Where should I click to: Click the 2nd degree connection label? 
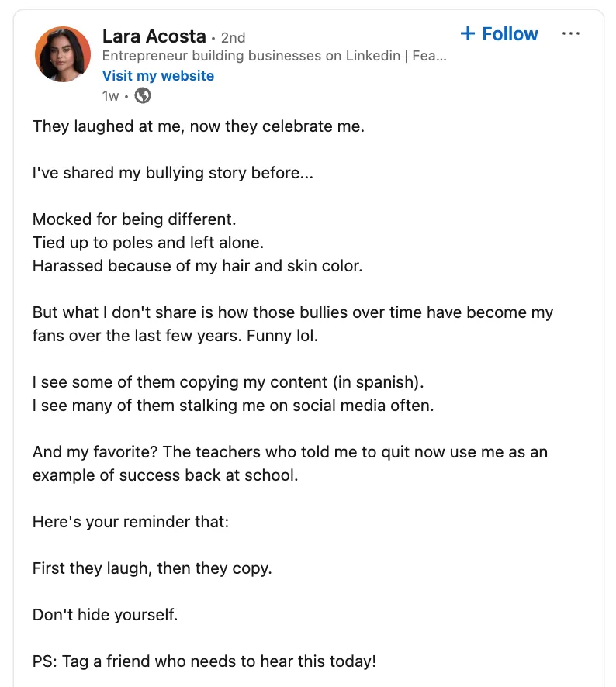234,37
